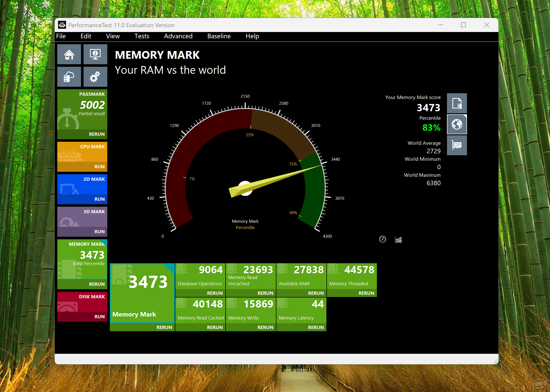550x392 pixels.
Task: Open the File menu
Action: point(61,36)
